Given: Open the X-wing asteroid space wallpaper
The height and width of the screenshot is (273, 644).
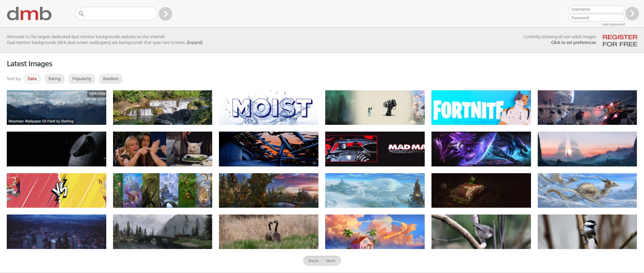Looking at the screenshot, I should (x=587, y=108).
